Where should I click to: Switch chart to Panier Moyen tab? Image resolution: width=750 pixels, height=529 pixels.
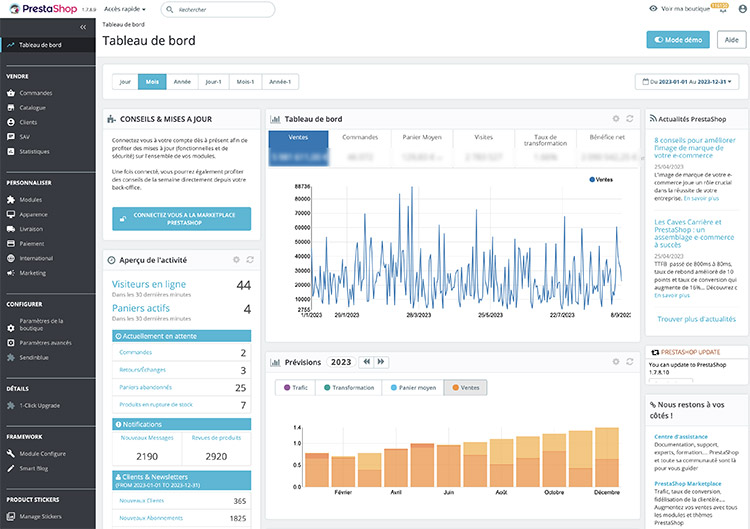tap(422, 148)
